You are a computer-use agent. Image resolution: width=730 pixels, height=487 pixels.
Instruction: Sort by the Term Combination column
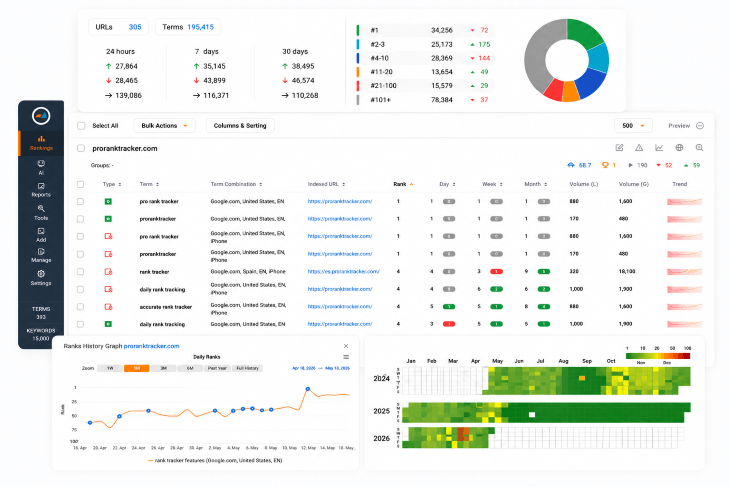236,184
